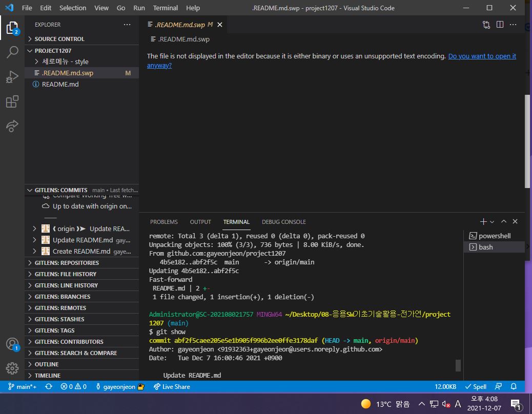Click the muted volume tray icon
Viewport: 532px width, 414px height.
446,404
